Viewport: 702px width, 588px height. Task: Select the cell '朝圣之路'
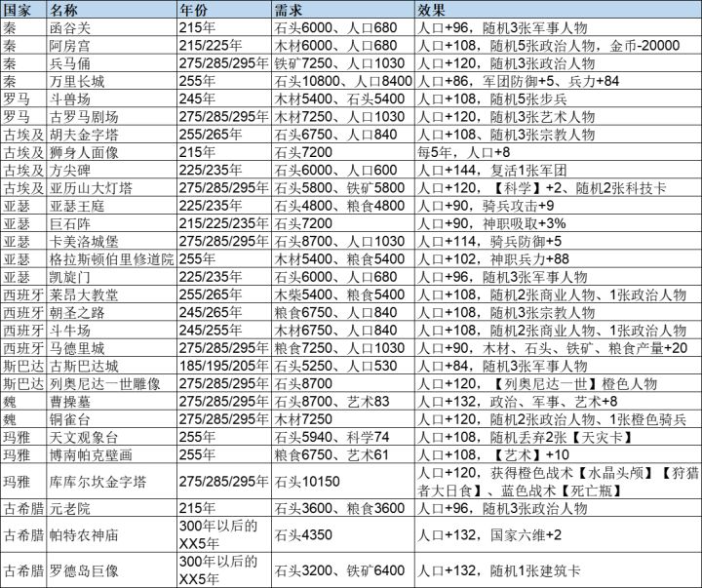pos(111,313)
